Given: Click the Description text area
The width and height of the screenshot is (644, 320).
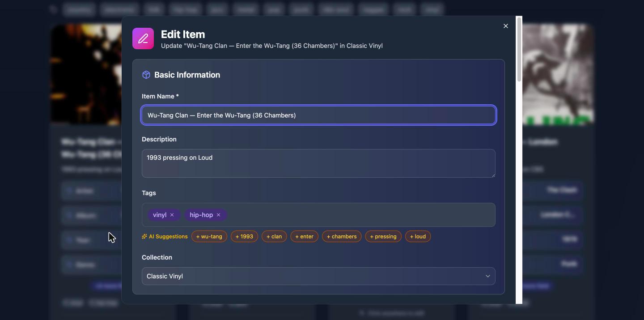Looking at the screenshot, I should coord(318,163).
